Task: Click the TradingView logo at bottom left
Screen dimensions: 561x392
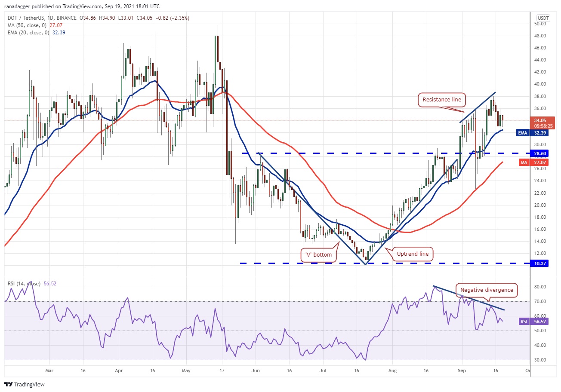Action: tap(25, 384)
